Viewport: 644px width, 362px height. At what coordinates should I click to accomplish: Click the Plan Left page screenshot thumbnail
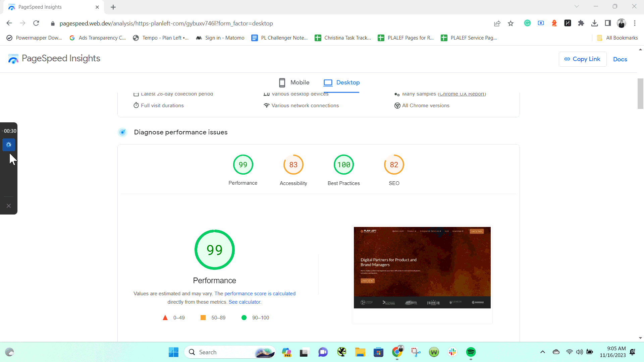point(422,267)
